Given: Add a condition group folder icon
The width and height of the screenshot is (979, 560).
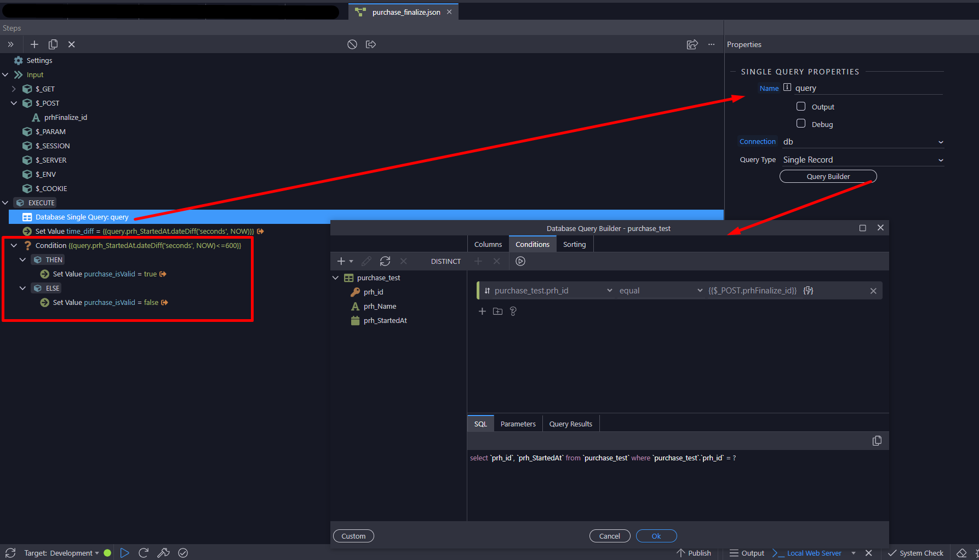Looking at the screenshot, I should [497, 311].
